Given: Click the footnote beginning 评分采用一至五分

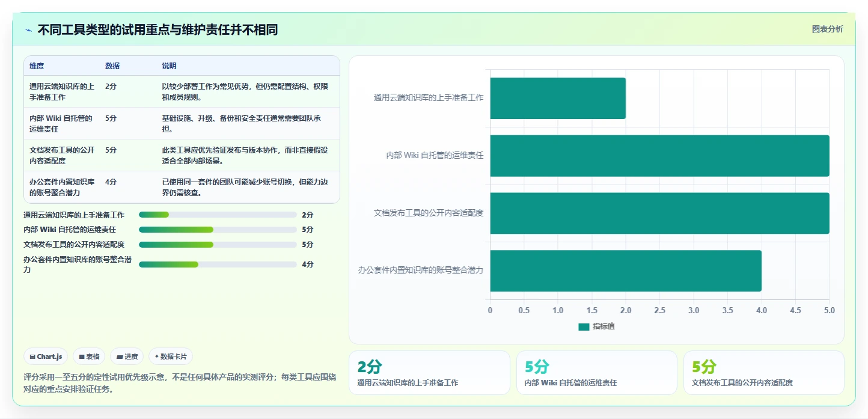Looking at the screenshot, I should click(179, 383).
